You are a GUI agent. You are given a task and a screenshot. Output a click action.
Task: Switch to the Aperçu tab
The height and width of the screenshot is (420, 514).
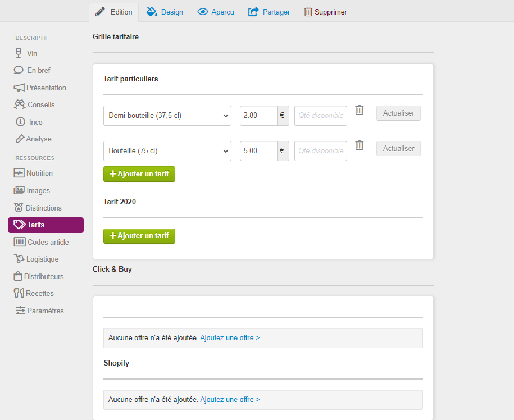[216, 12]
